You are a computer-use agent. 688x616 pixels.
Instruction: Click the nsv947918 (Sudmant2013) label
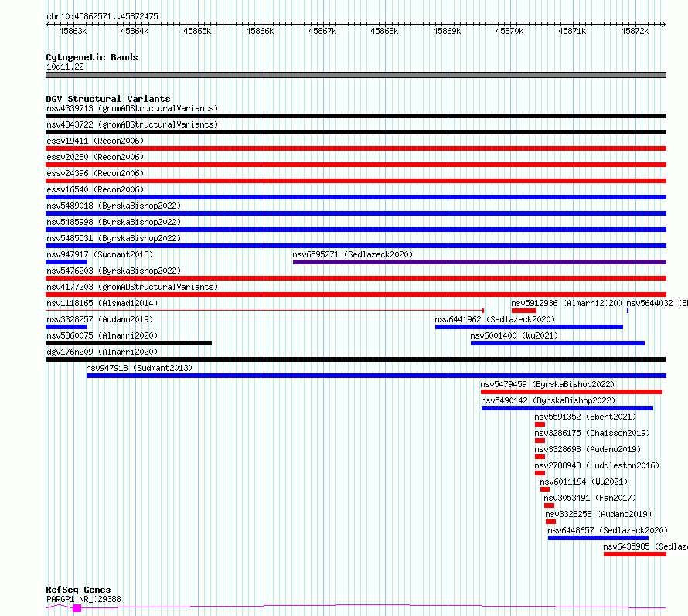tap(139, 368)
